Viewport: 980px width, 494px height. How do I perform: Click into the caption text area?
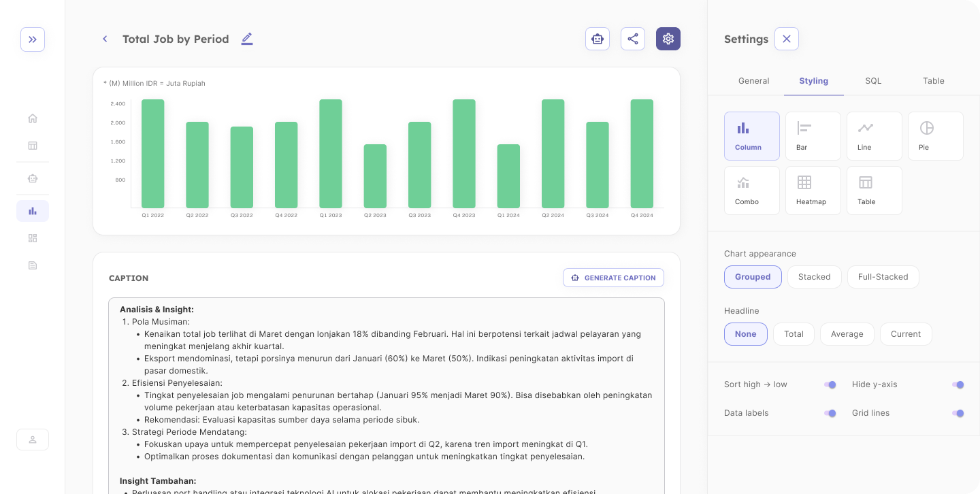[387, 396]
